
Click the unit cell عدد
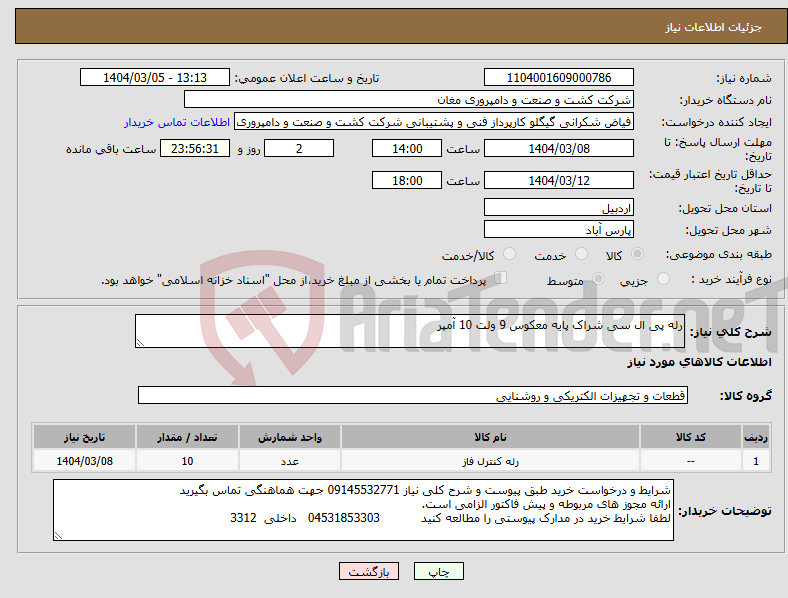pos(290,461)
